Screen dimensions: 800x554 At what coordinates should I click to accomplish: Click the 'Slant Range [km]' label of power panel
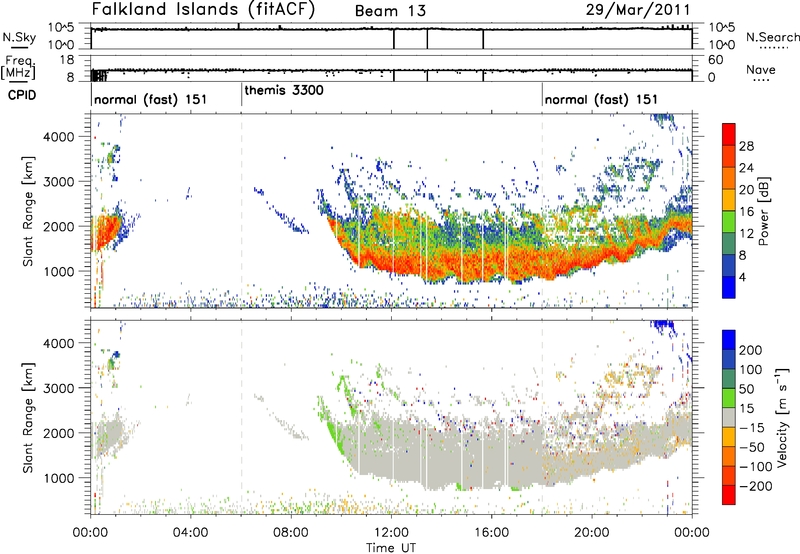click(28, 211)
